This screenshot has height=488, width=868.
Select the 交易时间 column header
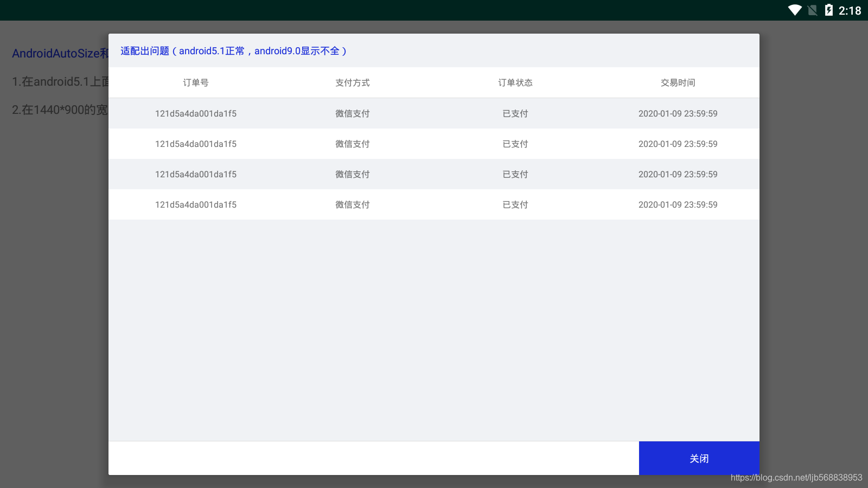pos(678,82)
